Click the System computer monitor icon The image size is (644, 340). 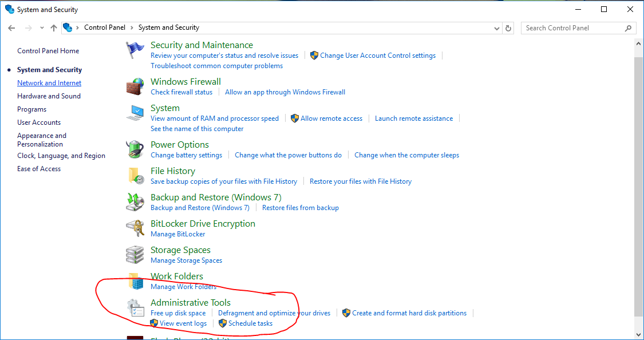click(135, 113)
